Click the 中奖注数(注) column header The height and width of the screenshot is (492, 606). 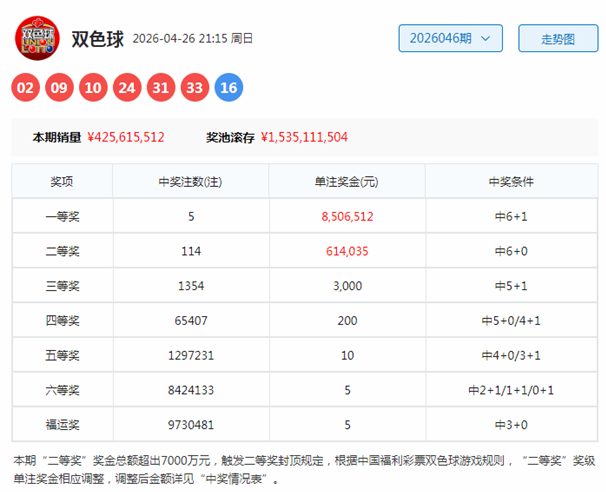pos(190,182)
